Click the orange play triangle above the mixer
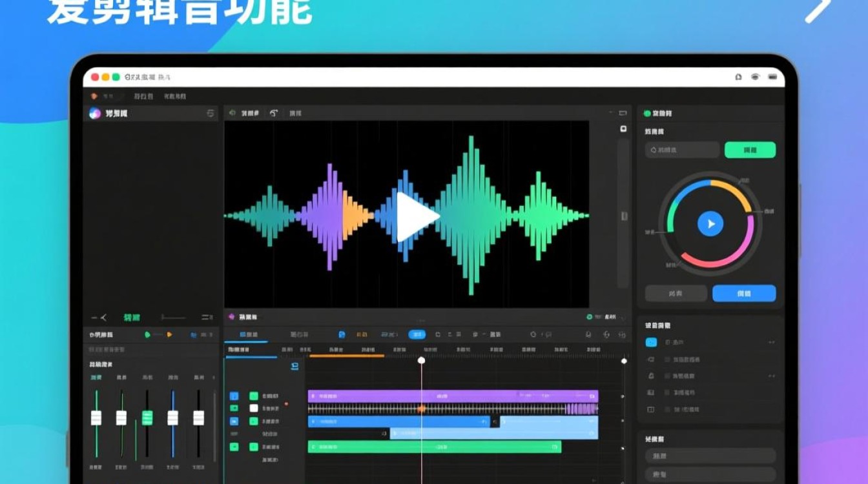This screenshot has height=484, width=868. (x=169, y=334)
